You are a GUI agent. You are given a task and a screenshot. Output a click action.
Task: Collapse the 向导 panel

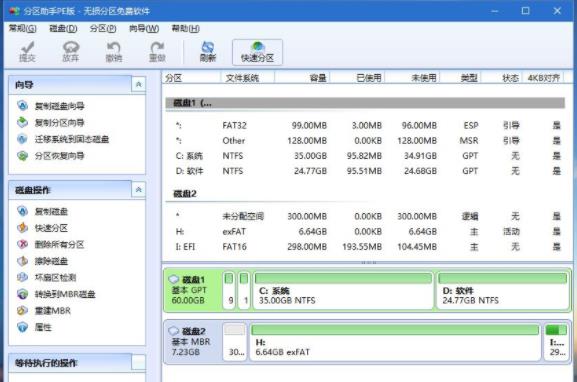click(x=138, y=85)
